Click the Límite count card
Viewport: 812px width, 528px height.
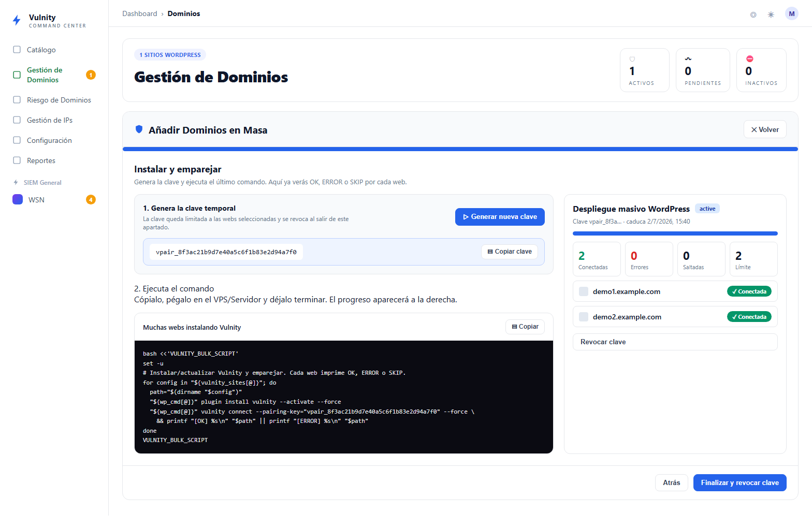[x=753, y=259]
